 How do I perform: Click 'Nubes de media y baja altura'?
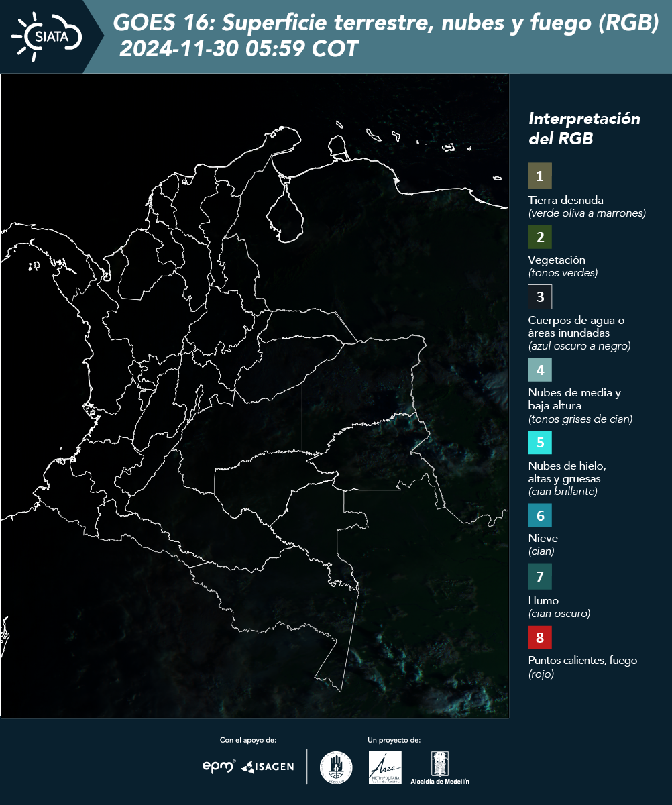[x=575, y=399]
